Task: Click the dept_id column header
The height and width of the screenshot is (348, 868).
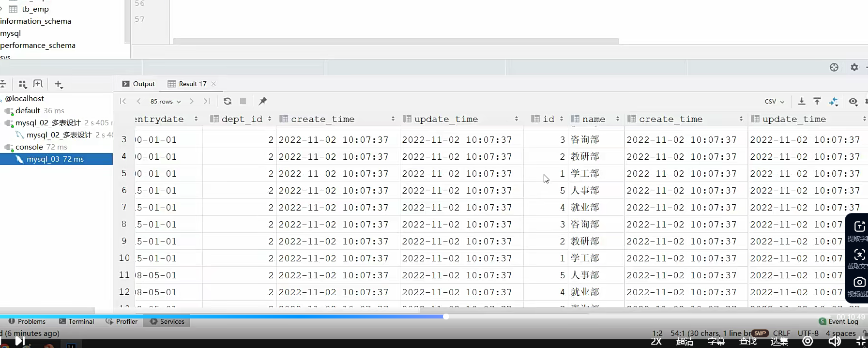Action: pyautogui.click(x=242, y=119)
